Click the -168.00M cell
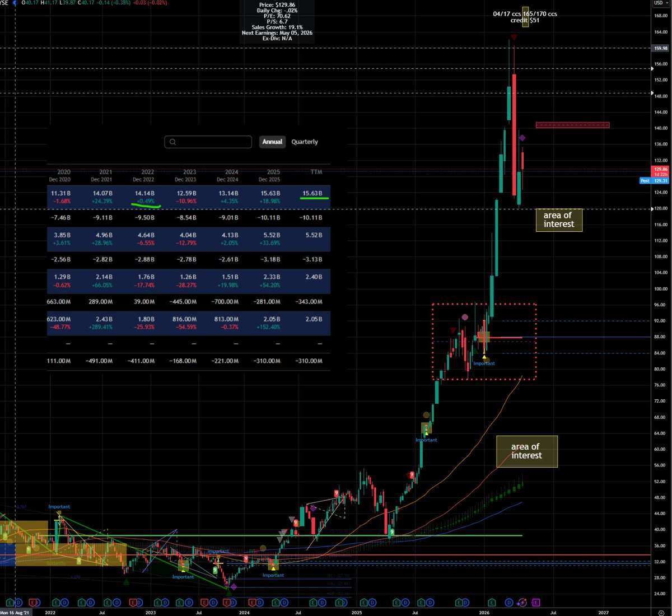Viewport: 672px width, 616px height. pyautogui.click(x=183, y=361)
